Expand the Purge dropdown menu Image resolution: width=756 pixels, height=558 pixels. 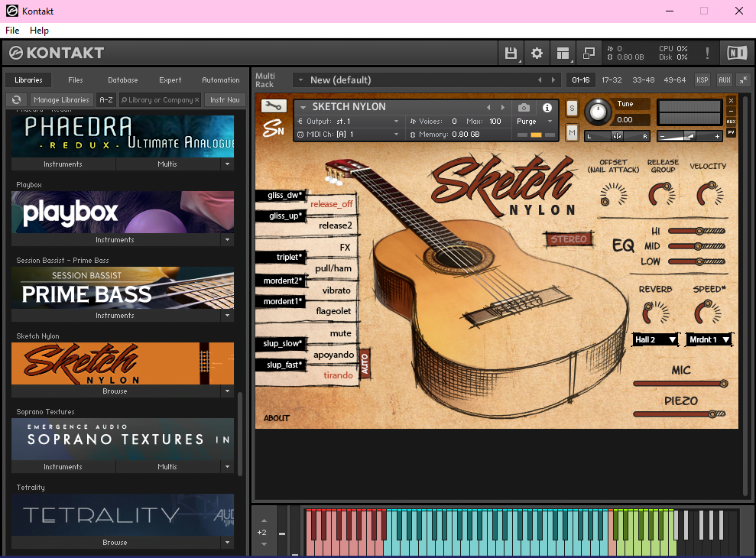(534, 122)
